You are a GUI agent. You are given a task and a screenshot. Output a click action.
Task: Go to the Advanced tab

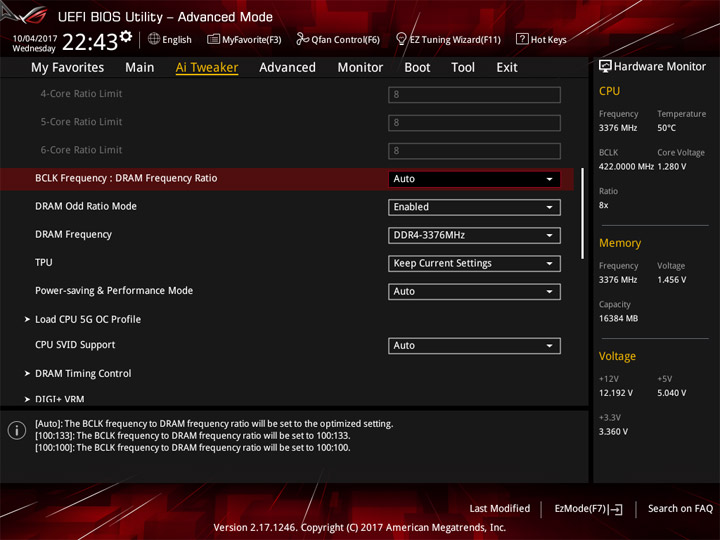pyautogui.click(x=287, y=68)
